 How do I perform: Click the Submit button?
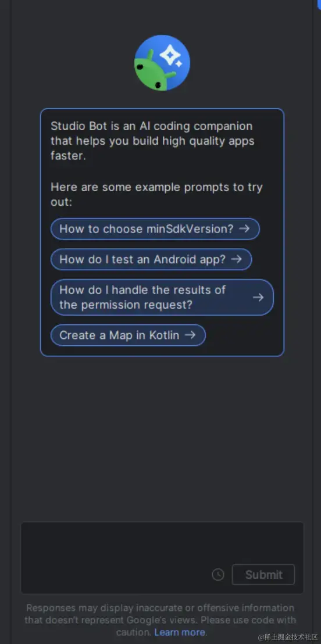pos(263,575)
